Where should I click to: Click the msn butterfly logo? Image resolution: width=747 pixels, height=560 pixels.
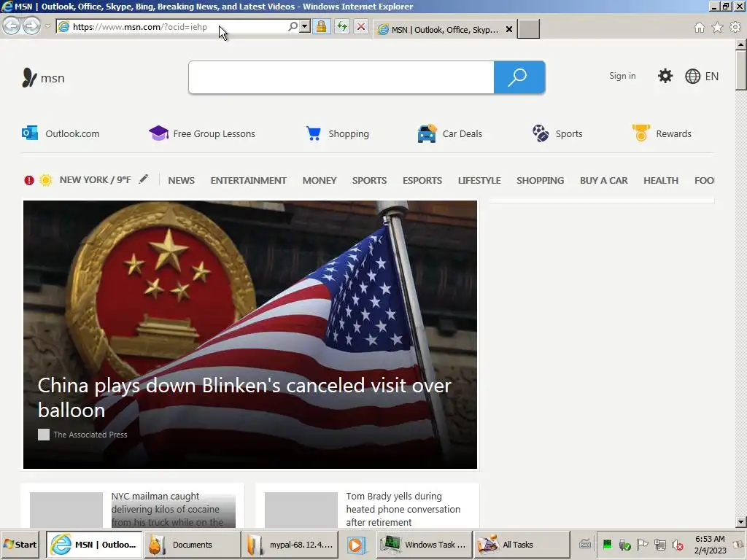(x=43, y=77)
